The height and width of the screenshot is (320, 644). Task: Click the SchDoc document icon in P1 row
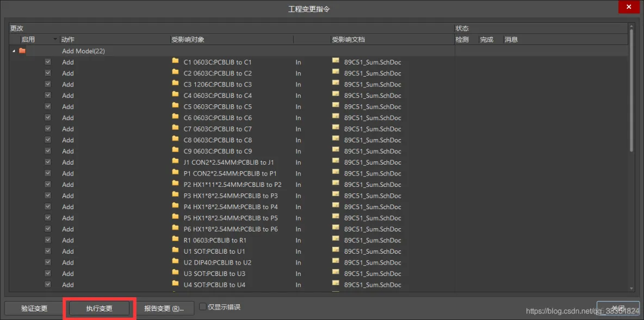click(336, 172)
